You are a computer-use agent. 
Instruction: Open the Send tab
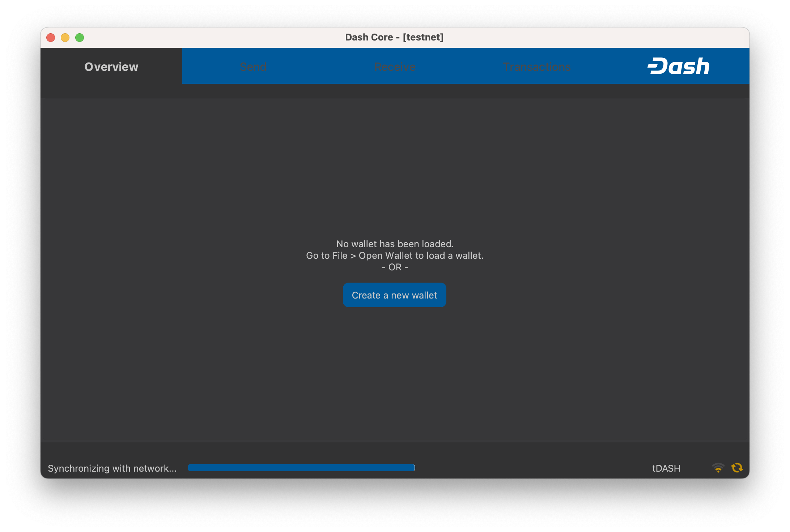click(x=253, y=66)
